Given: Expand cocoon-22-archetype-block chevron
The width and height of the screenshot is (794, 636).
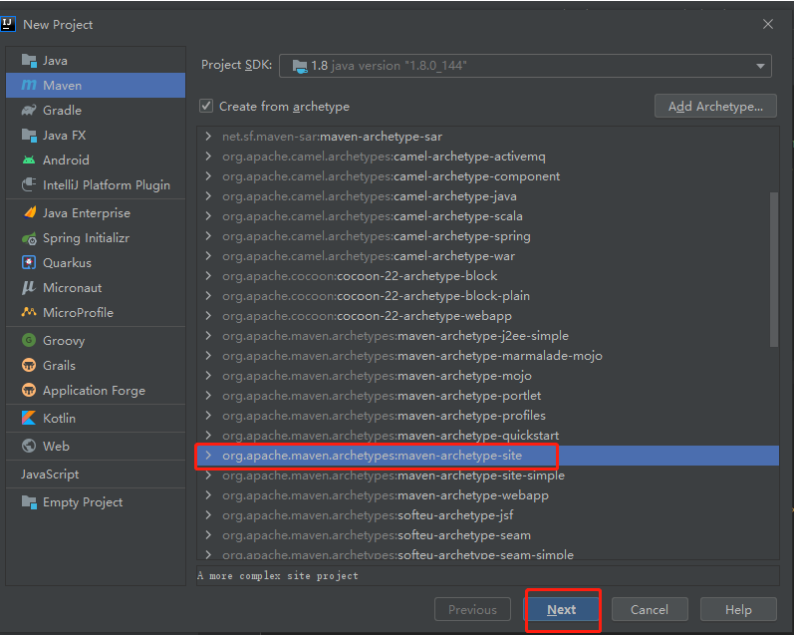Looking at the screenshot, I should click(208, 275).
